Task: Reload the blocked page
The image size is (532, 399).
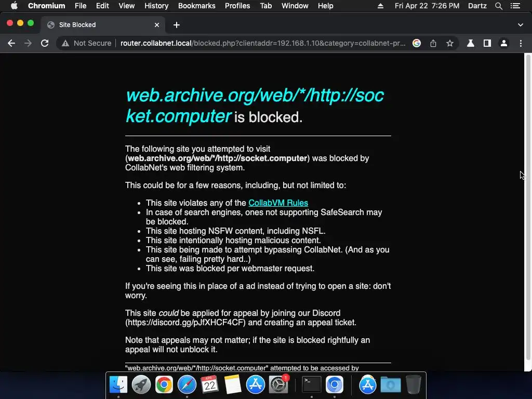Action: pyautogui.click(x=45, y=43)
